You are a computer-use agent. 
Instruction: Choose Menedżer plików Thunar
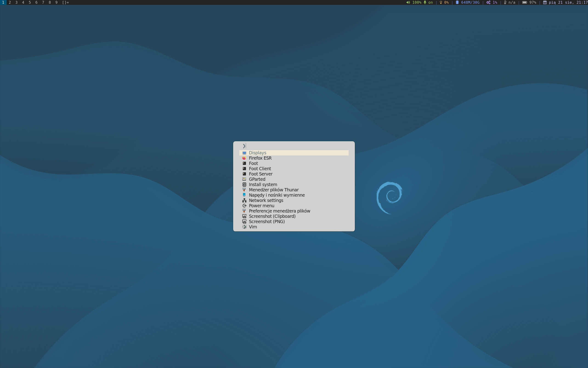point(294,190)
